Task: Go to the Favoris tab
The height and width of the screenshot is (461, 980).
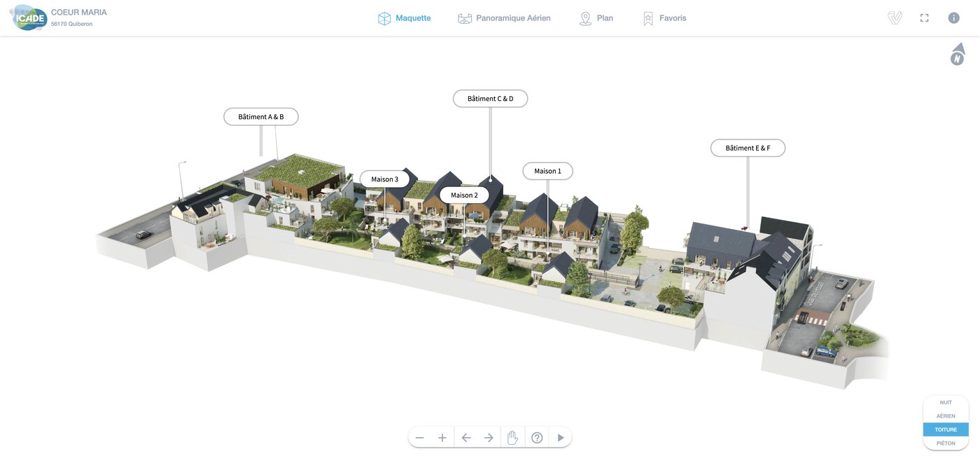Action: 664,18
